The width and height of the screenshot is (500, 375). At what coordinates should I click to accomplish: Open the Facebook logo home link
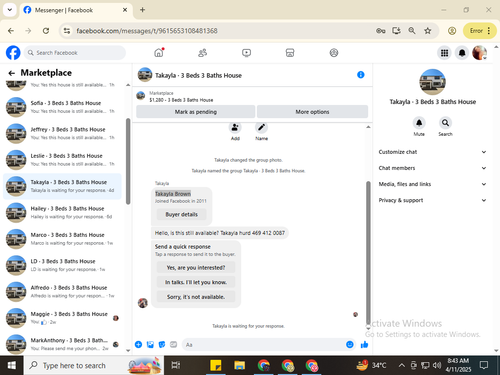(x=13, y=53)
